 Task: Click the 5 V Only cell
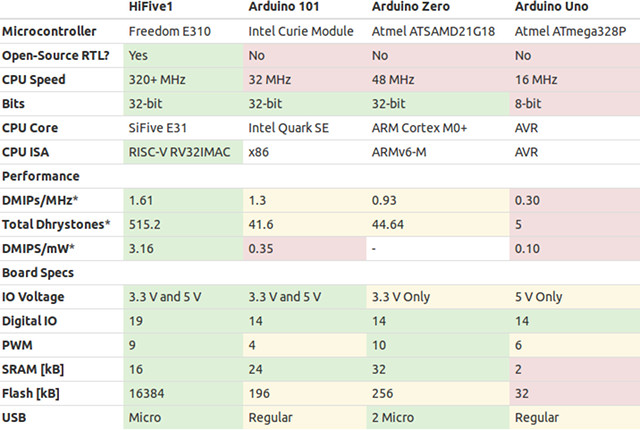(x=575, y=297)
